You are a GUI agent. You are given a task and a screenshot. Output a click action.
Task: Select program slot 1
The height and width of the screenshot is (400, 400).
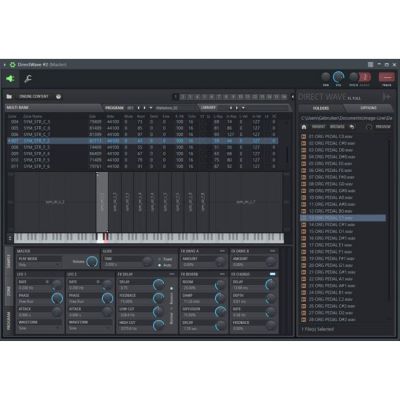[176, 97]
